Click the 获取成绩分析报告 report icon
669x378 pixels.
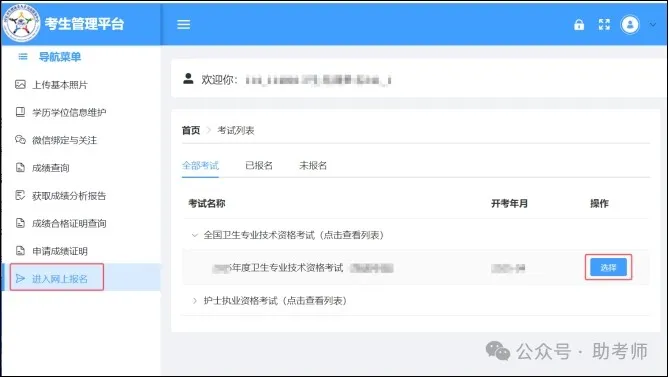click(20, 195)
